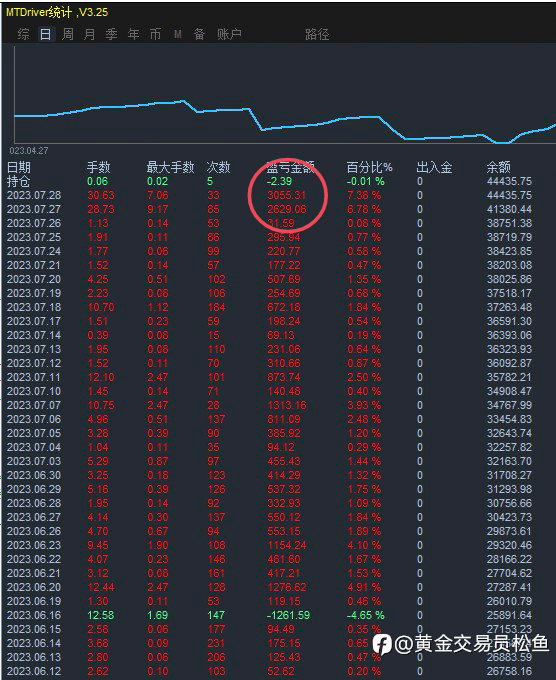Screen dimensions: 556x680
Task: Click the 出入金 column header
Action: [434, 167]
